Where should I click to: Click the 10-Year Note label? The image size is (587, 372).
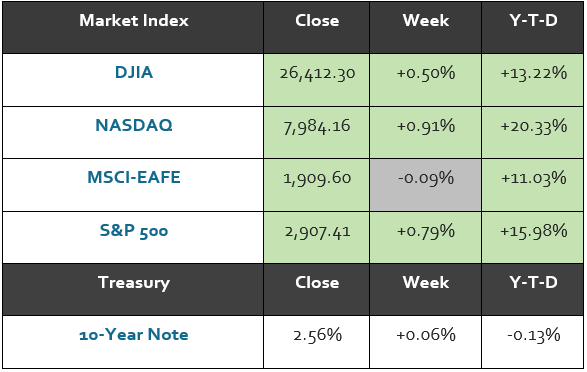(x=134, y=335)
